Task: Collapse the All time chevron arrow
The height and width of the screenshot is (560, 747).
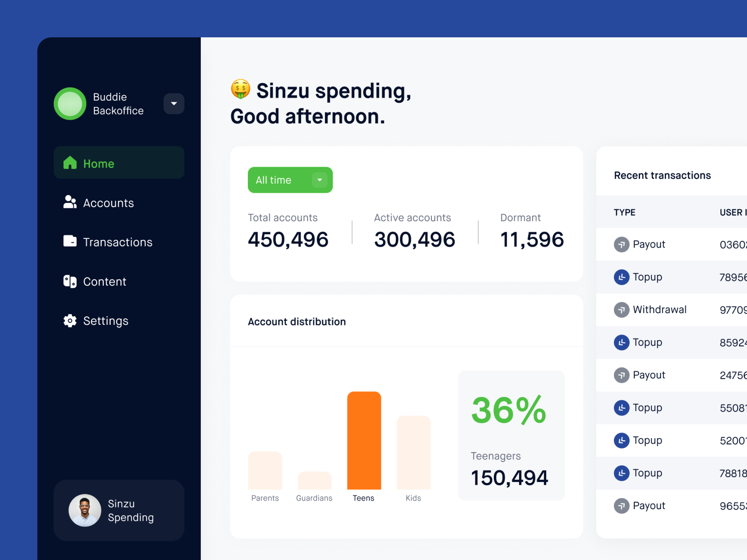Action: click(x=320, y=180)
